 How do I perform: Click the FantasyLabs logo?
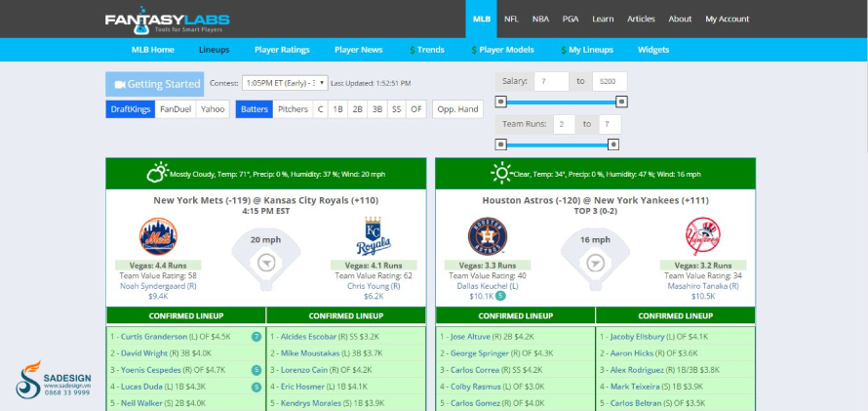[167, 20]
